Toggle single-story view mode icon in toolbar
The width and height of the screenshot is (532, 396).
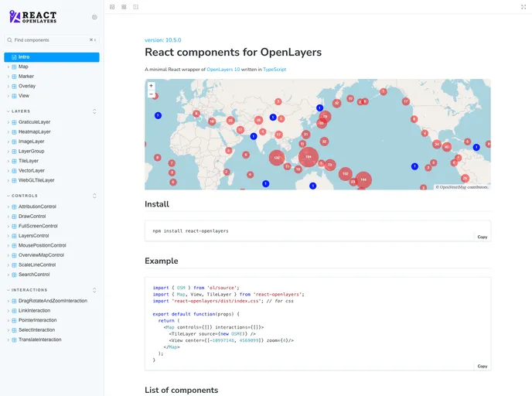tap(112, 7)
